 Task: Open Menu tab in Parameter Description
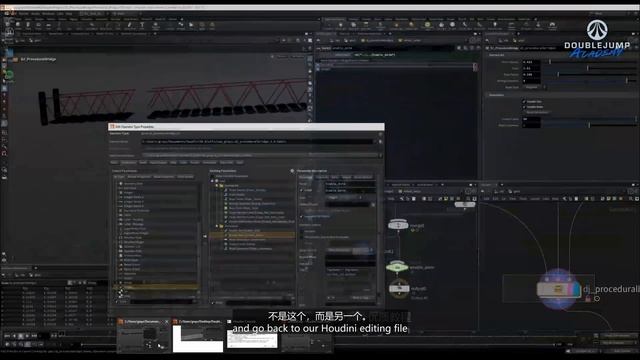pos(335,177)
